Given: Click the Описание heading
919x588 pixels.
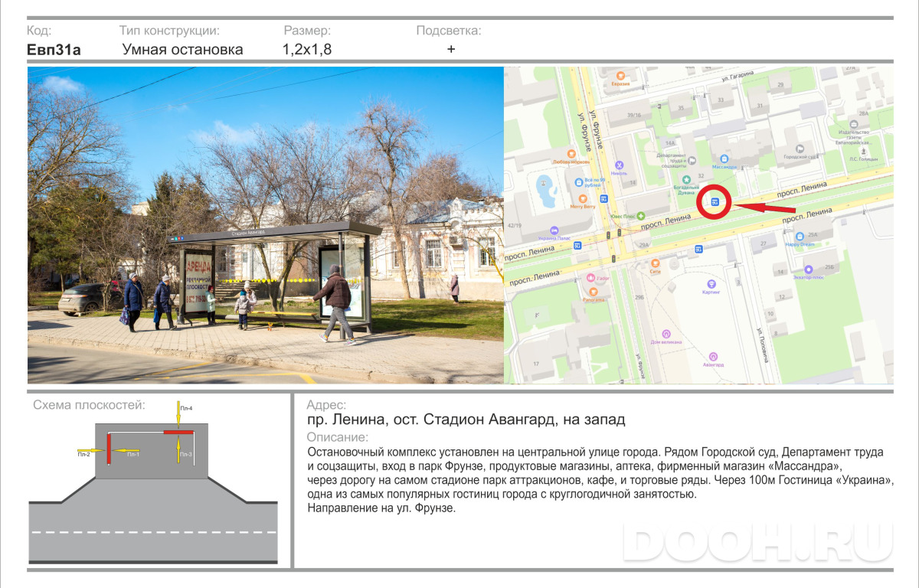Looking at the screenshot, I should pos(337,437).
